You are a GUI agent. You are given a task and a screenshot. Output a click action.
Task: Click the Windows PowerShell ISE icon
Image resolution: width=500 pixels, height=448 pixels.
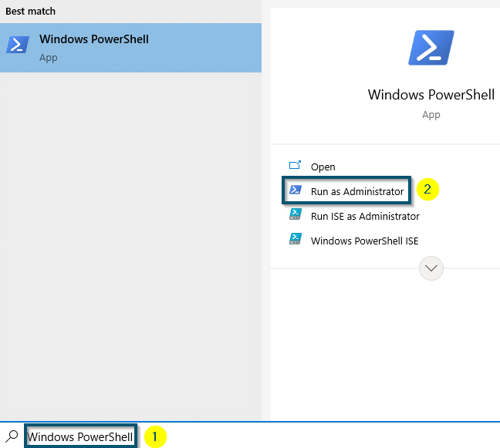pos(296,239)
